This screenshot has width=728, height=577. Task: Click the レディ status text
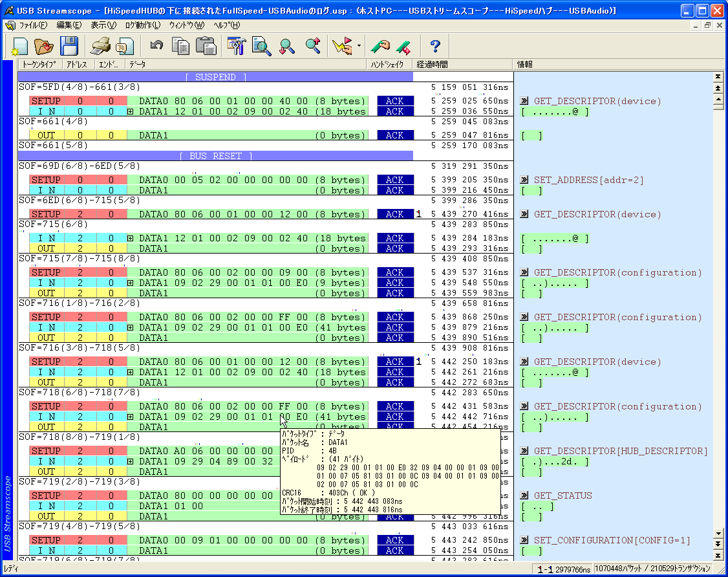(x=11, y=569)
